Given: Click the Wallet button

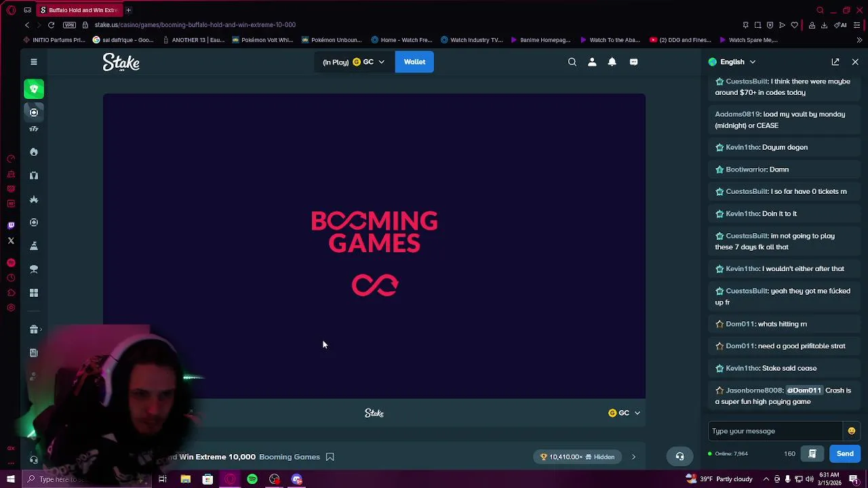Looking at the screenshot, I should [414, 62].
